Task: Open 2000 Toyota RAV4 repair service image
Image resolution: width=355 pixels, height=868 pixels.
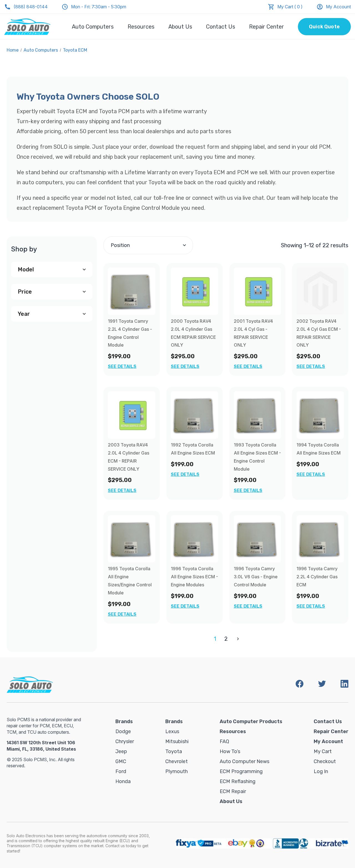Action: pos(194,291)
